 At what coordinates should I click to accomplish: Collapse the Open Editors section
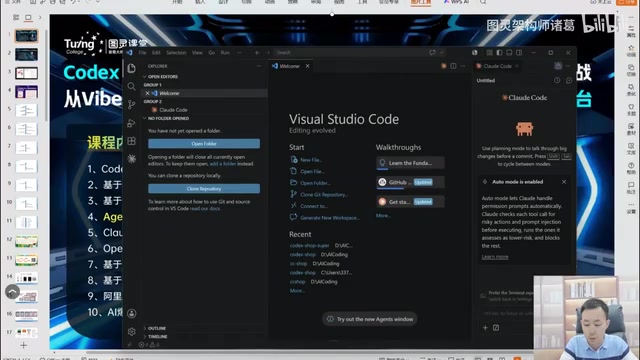point(161,77)
